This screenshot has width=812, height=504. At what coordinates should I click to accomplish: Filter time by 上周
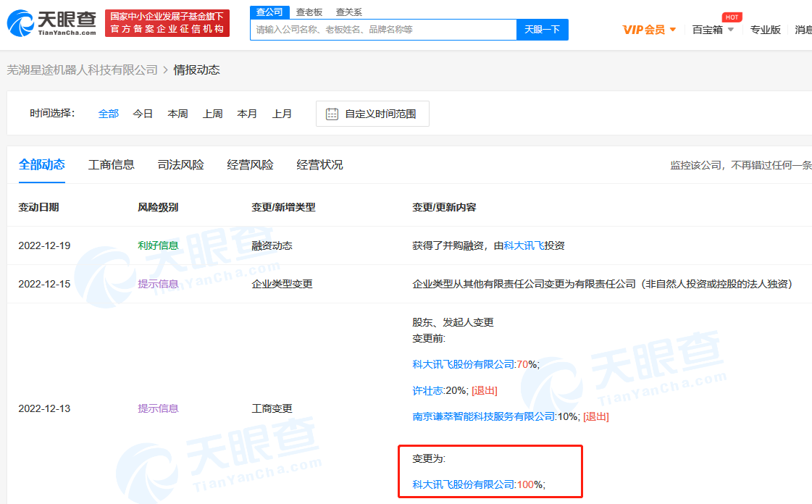coord(213,114)
